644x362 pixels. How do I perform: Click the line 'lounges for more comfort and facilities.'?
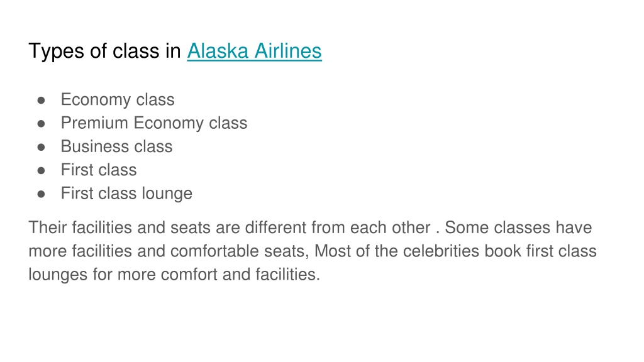tap(174, 275)
